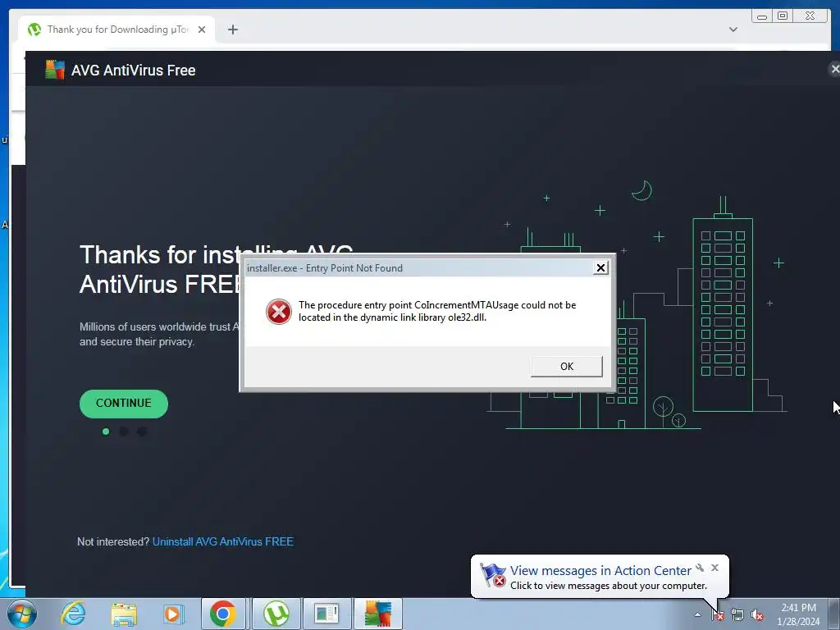The image size is (840, 630).
Task: Click the red error icon in the dialog
Action: 279,311
